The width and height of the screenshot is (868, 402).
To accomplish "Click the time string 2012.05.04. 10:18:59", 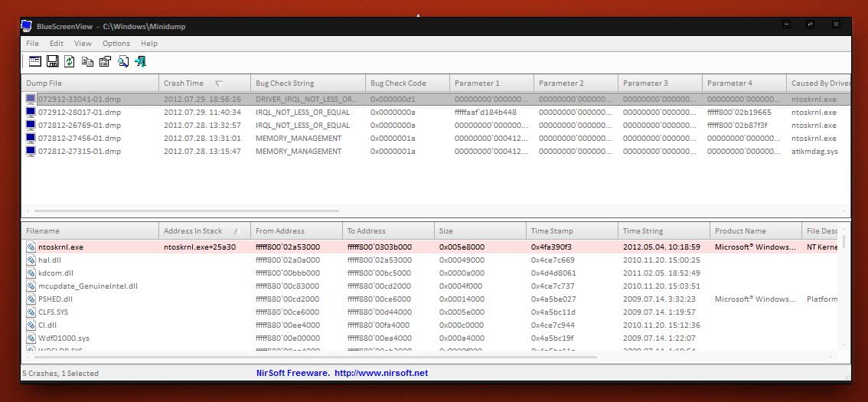I will point(661,247).
